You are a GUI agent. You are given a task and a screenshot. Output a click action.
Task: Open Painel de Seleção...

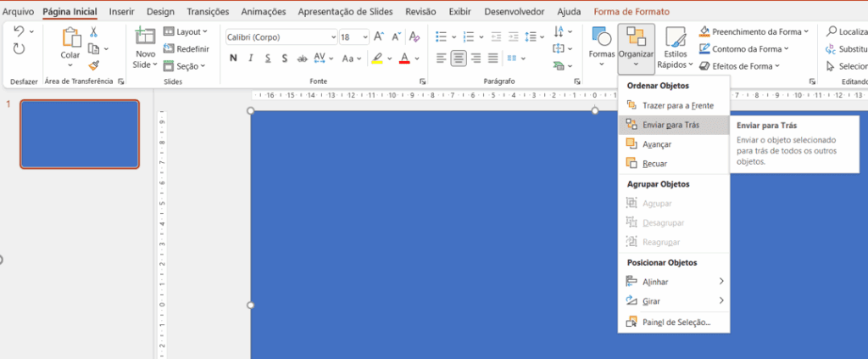pyautogui.click(x=674, y=322)
